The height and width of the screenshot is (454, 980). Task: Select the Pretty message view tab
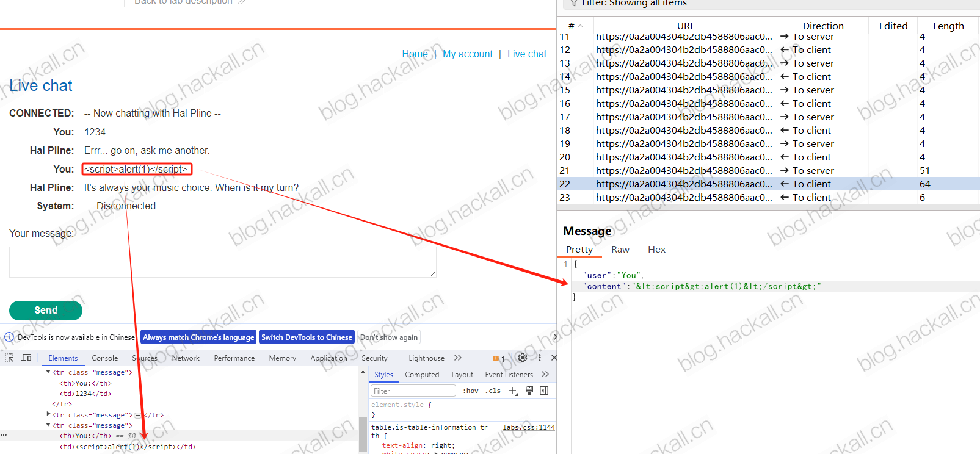[x=579, y=249]
